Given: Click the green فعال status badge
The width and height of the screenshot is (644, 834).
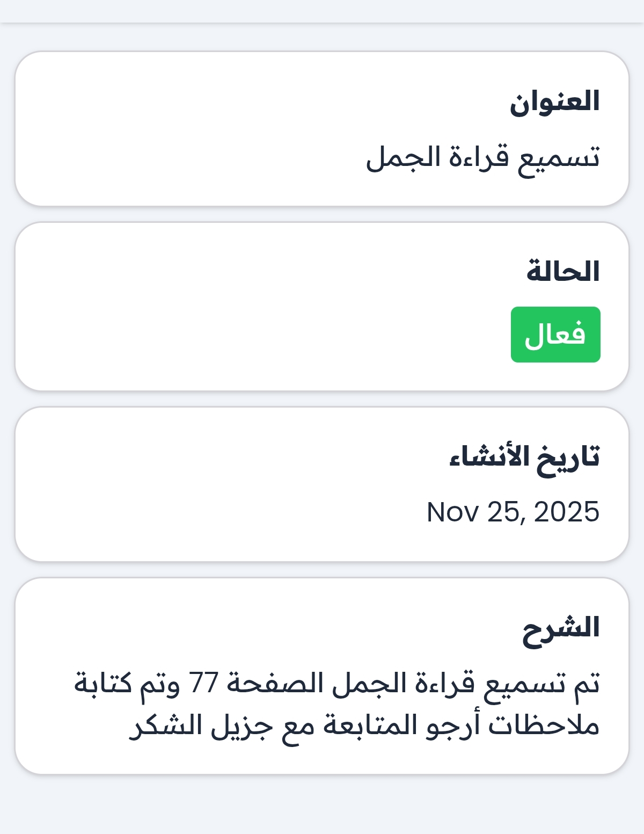Looking at the screenshot, I should click(555, 335).
